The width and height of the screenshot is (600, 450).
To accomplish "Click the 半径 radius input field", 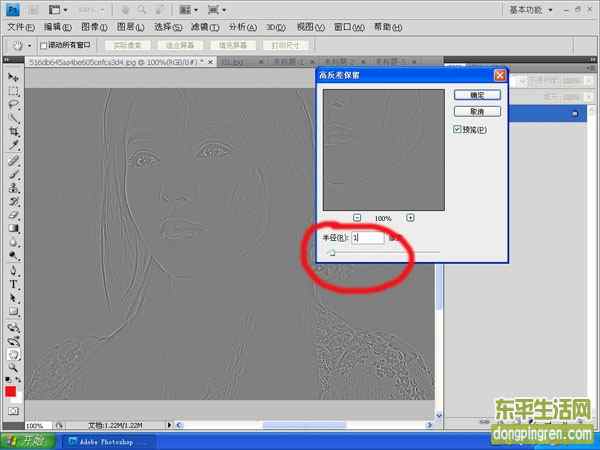I will 366,238.
